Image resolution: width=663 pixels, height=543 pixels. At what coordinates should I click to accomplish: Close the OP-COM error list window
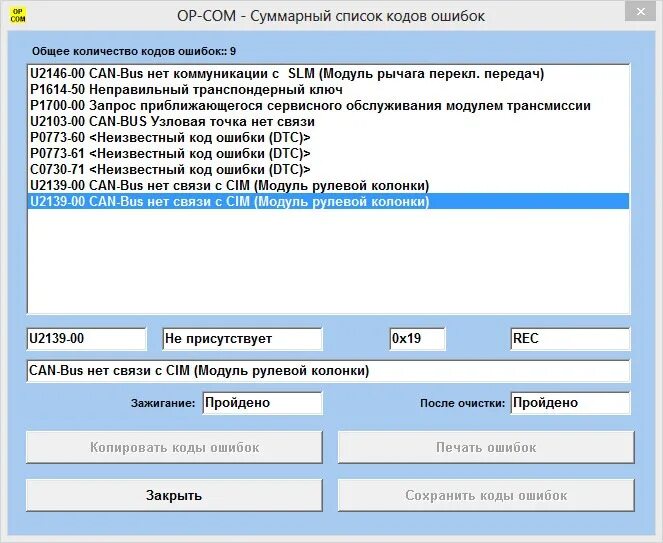coord(641,12)
